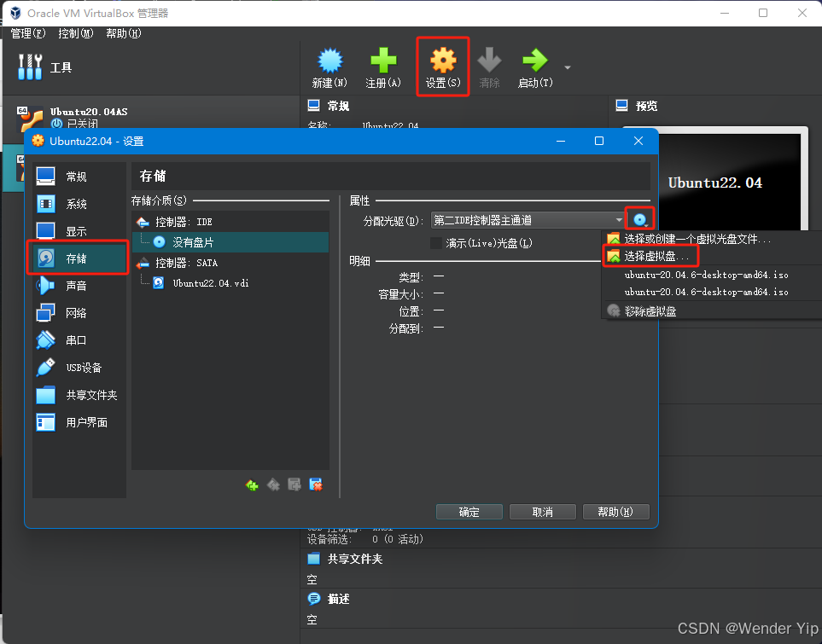Click the add controller green plus icon
Image resolution: width=822 pixels, height=644 pixels.
point(252,485)
